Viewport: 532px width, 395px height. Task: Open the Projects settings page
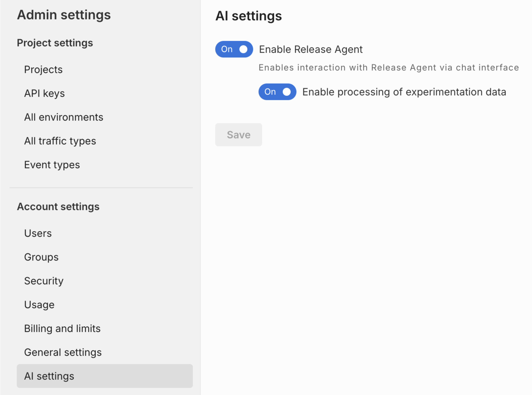tap(43, 70)
